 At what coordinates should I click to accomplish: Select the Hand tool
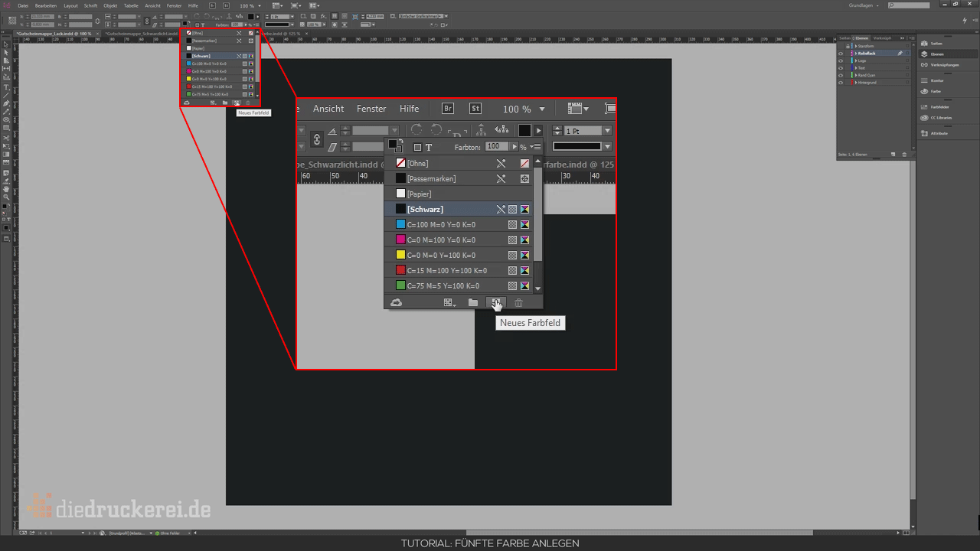(x=6, y=187)
